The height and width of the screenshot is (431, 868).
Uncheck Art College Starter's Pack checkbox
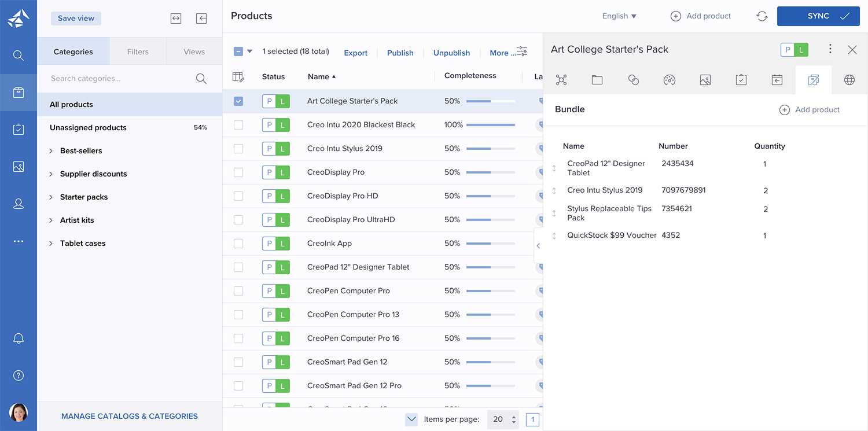[x=238, y=101]
